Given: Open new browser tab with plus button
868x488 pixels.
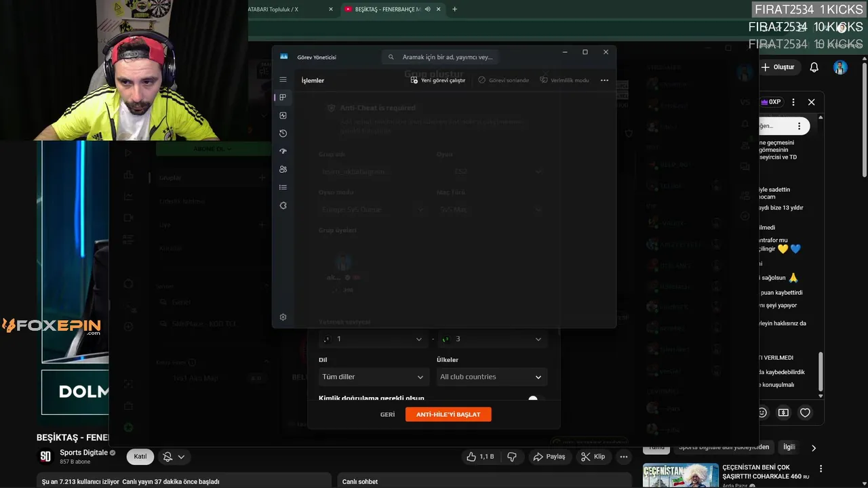Looking at the screenshot, I should point(454,9).
